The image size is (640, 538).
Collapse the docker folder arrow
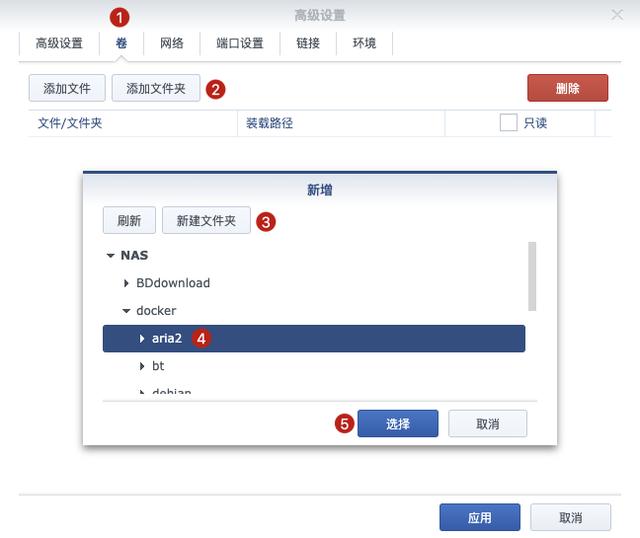tap(126, 311)
